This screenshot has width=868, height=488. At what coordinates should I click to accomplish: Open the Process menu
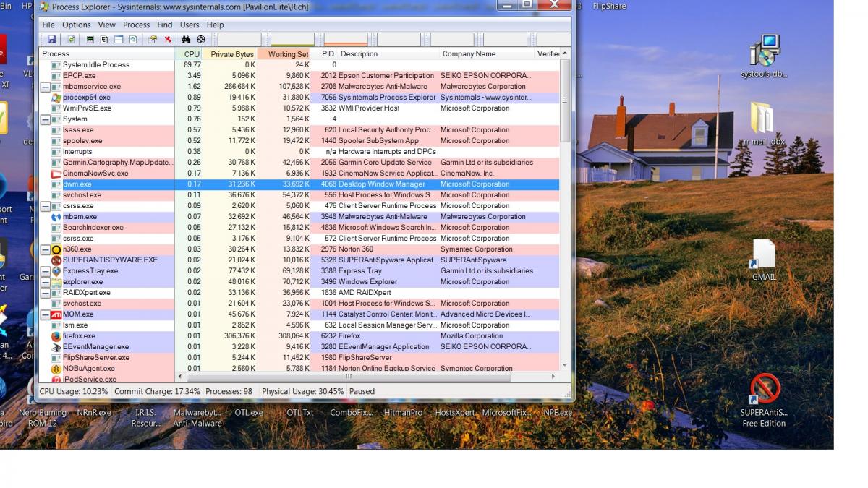coord(136,25)
